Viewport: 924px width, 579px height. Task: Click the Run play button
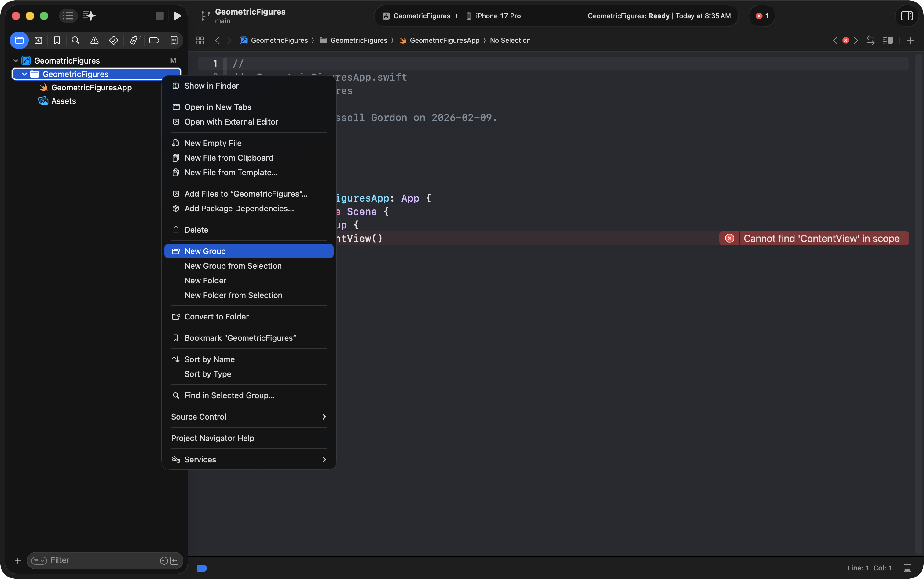(x=177, y=16)
